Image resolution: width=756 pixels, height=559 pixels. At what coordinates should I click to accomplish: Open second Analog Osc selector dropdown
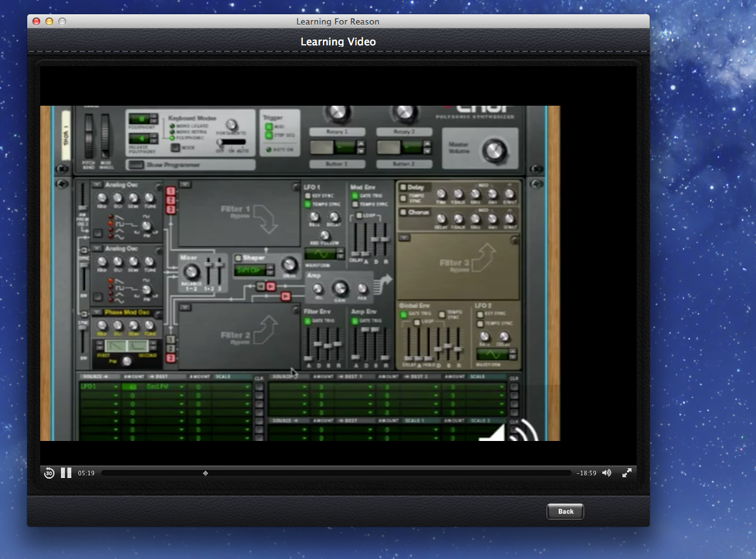pos(97,248)
